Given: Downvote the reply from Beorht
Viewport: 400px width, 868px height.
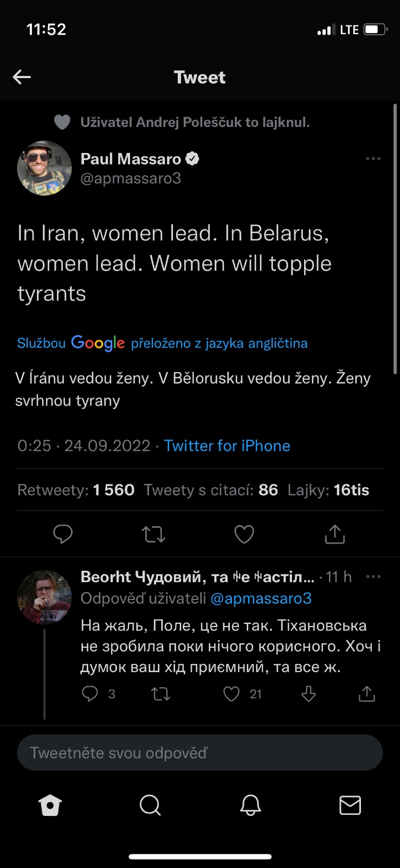Looking at the screenshot, I should click(x=308, y=694).
